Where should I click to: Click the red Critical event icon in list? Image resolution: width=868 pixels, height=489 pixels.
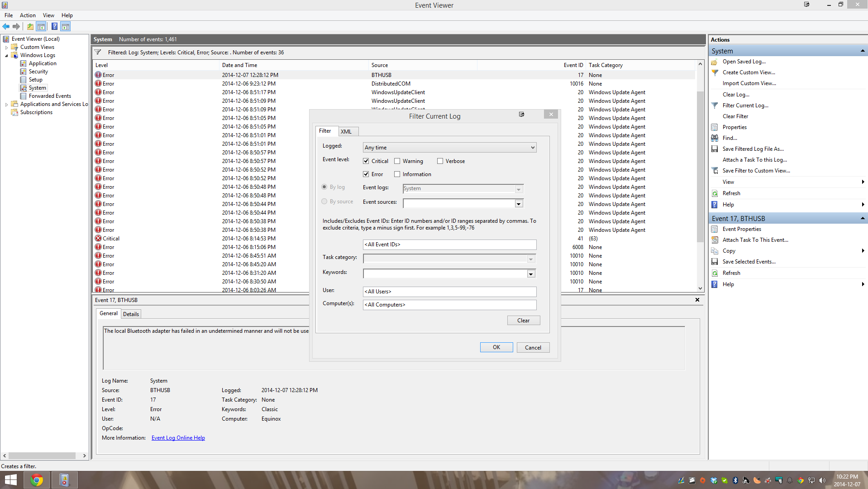tap(98, 239)
